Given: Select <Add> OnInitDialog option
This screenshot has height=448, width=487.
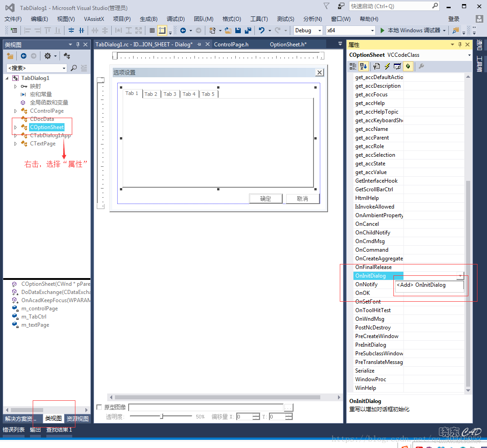Looking at the screenshot, I should [429, 285].
